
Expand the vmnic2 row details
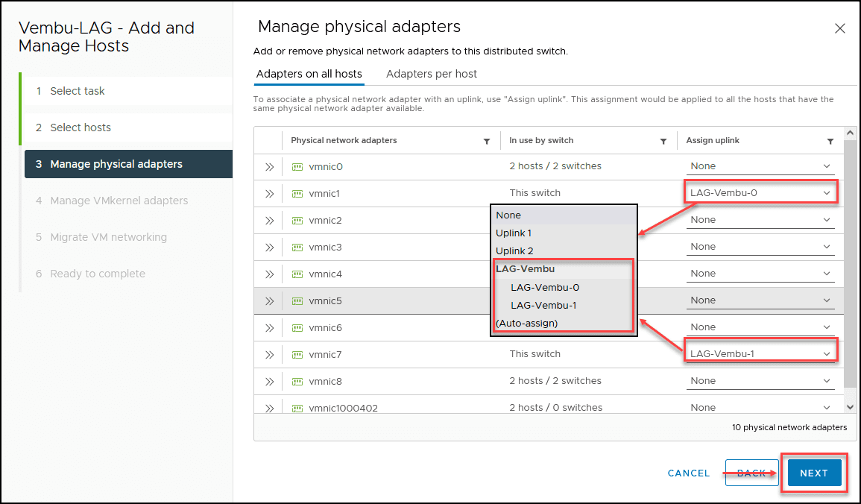pyautogui.click(x=269, y=221)
